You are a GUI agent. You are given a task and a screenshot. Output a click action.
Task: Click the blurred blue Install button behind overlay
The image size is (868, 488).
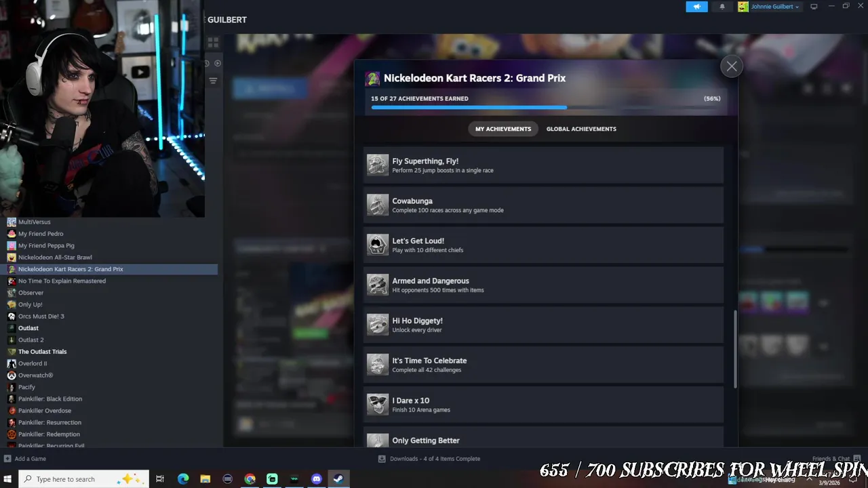pyautogui.click(x=269, y=88)
